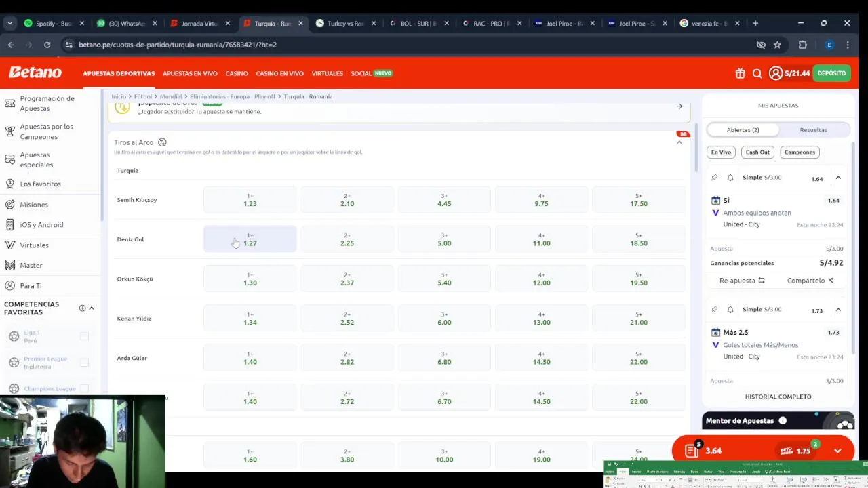Open CASINO EN VIVO menu item
The image size is (868, 488).
279,73
